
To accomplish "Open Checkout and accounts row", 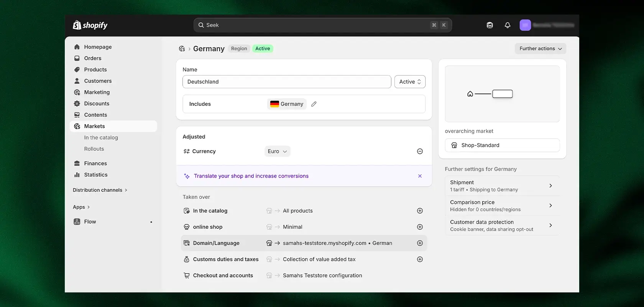I will tap(304, 276).
